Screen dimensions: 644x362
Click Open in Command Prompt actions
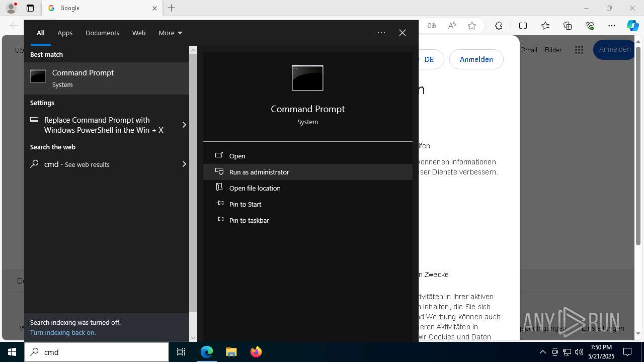tap(307, 156)
